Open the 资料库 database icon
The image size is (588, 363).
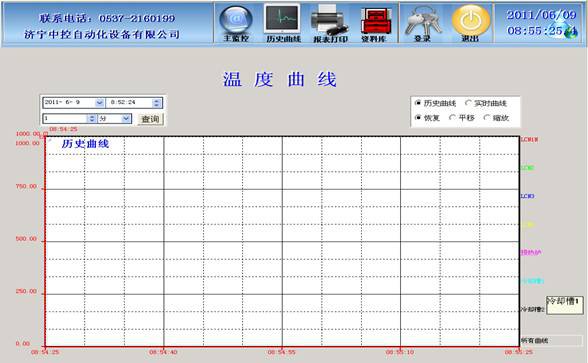375,23
